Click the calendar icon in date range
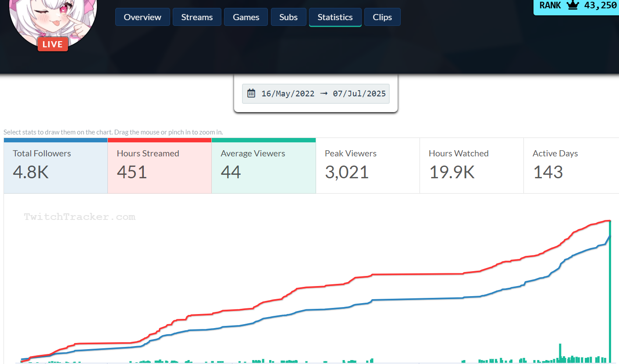Image resolution: width=619 pixels, height=364 pixels. (251, 93)
